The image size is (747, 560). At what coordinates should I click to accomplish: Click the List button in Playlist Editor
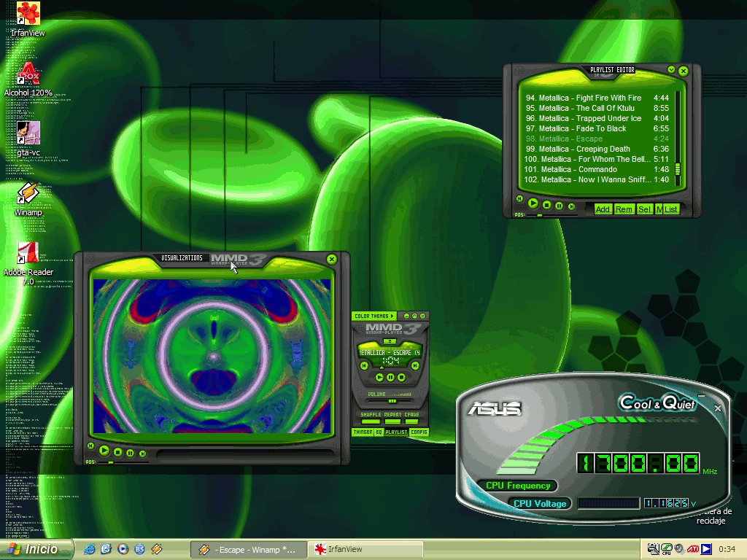pyautogui.click(x=671, y=209)
